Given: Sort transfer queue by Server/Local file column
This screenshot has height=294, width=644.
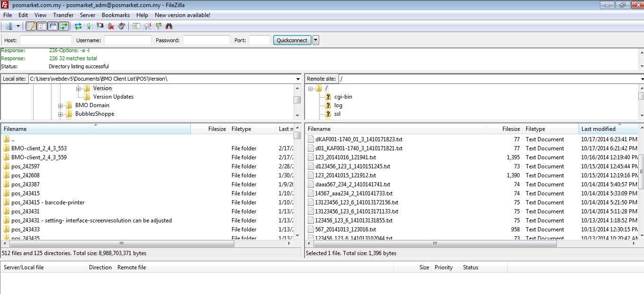Looking at the screenshot, I should click(44, 267).
